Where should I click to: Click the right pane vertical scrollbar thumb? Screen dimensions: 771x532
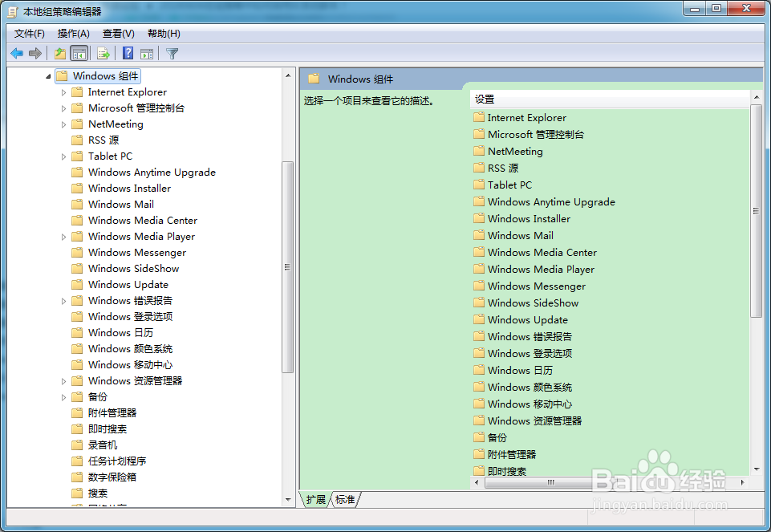(757, 211)
